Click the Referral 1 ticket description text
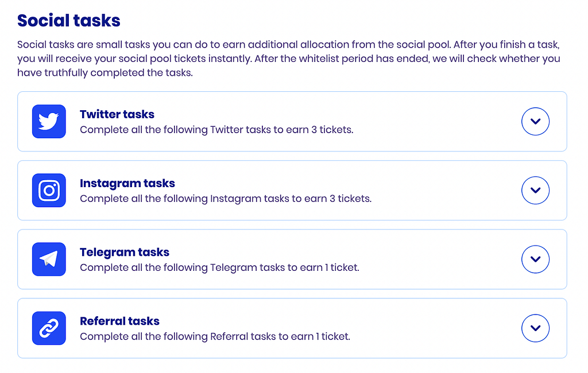Viewport: 588px width, 373px height. (x=215, y=337)
